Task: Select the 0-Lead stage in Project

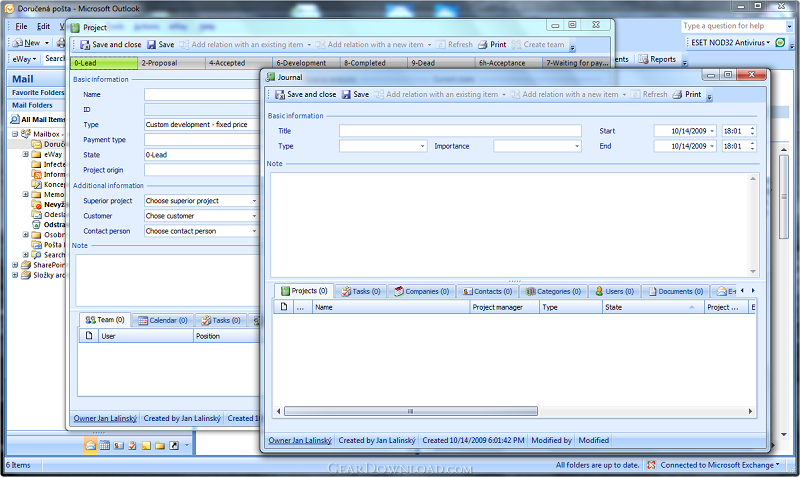Action: click(x=104, y=63)
